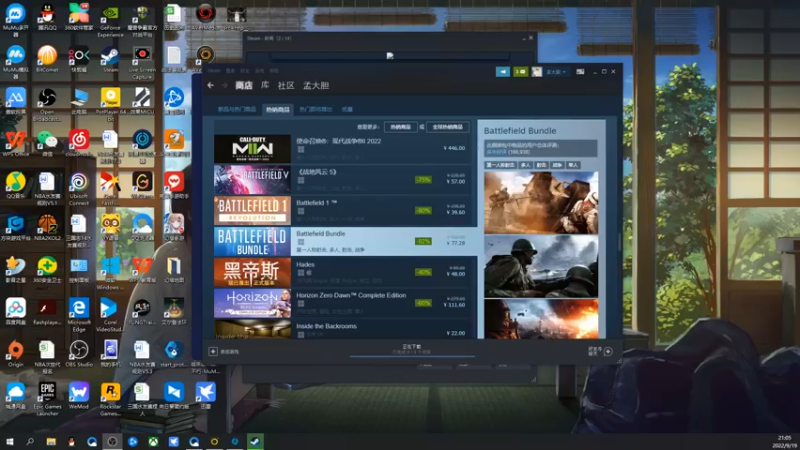The image size is (800, 450).
Task: Click the Xbox taskbar icon
Action: [x=153, y=441]
